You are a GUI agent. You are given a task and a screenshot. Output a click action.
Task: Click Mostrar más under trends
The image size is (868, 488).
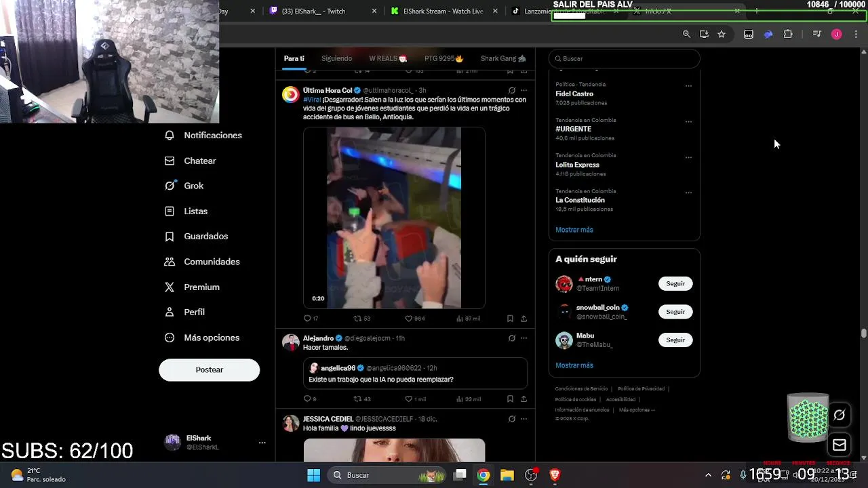[x=574, y=230]
